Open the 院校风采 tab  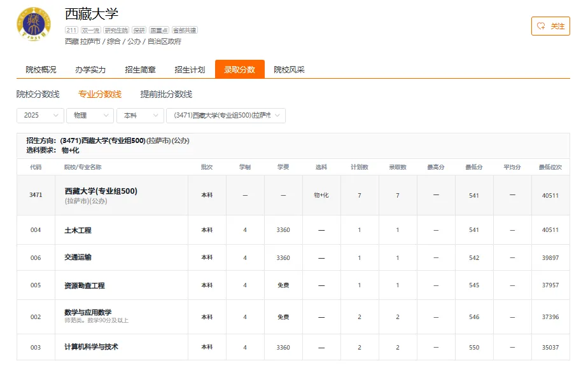tap(289, 70)
